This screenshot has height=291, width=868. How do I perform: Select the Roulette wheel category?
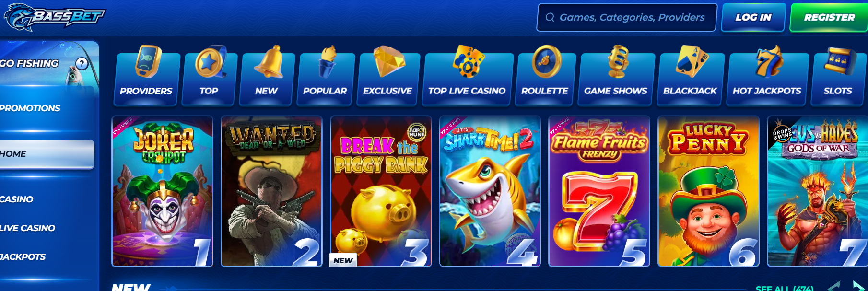point(545,75)
